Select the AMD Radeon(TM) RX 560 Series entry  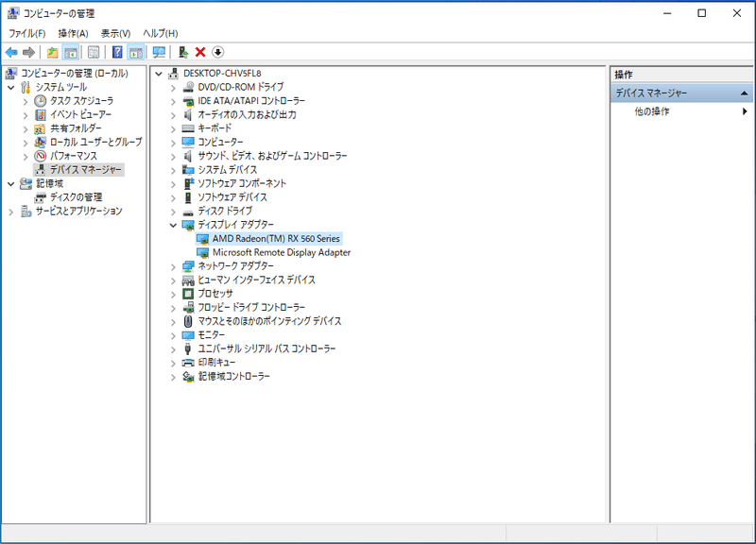[276, 239]
